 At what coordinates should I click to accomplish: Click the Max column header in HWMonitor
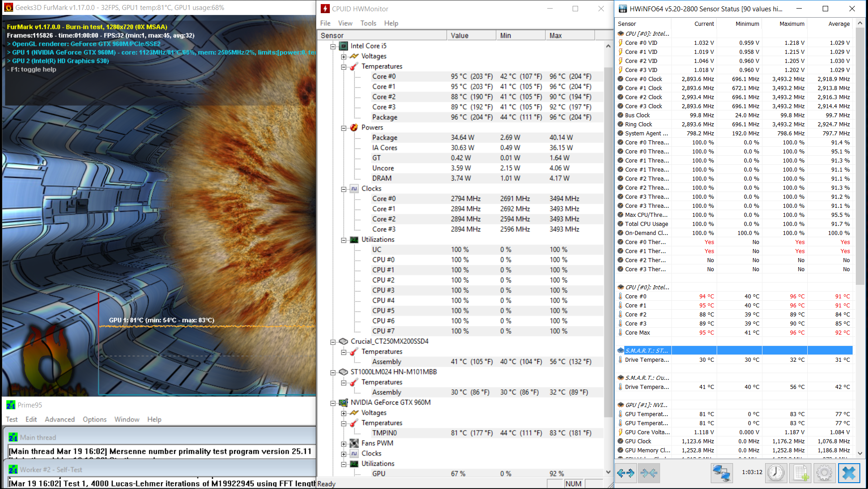tap(570, 35)
